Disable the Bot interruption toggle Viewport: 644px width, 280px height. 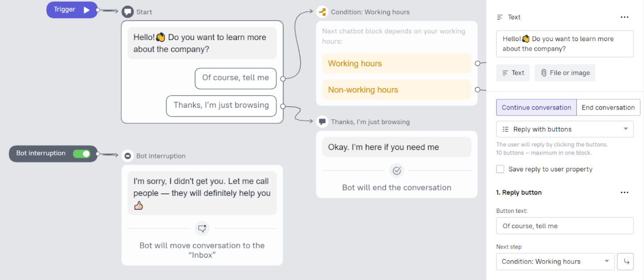click(82, 153)
